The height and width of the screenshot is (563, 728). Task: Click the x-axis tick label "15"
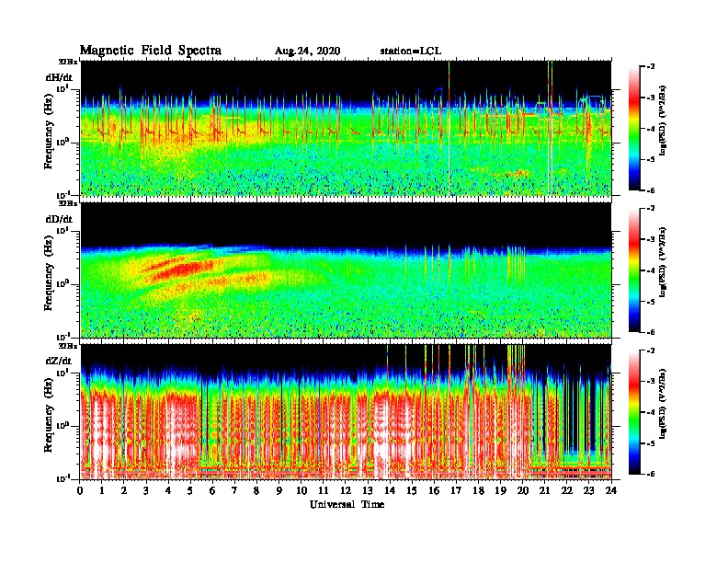click(x=412, y=490)
